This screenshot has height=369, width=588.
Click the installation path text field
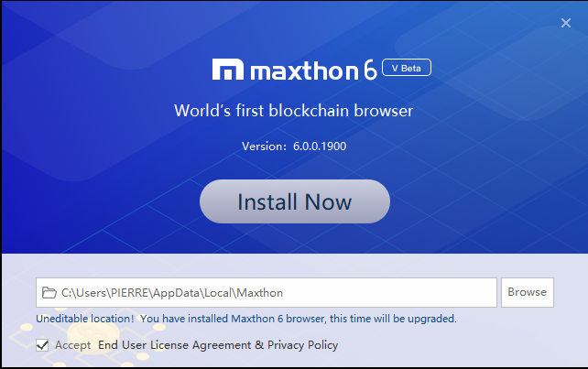(275, 293)
